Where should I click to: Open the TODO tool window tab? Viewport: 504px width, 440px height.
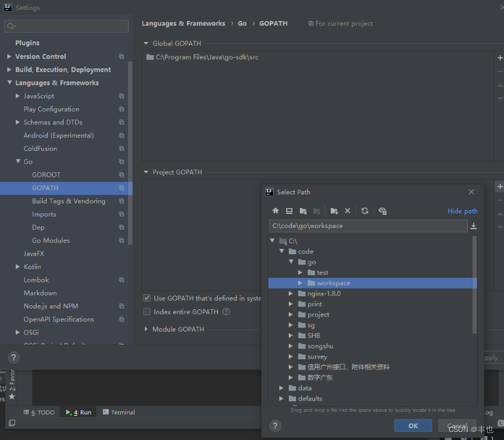(39, 412)
